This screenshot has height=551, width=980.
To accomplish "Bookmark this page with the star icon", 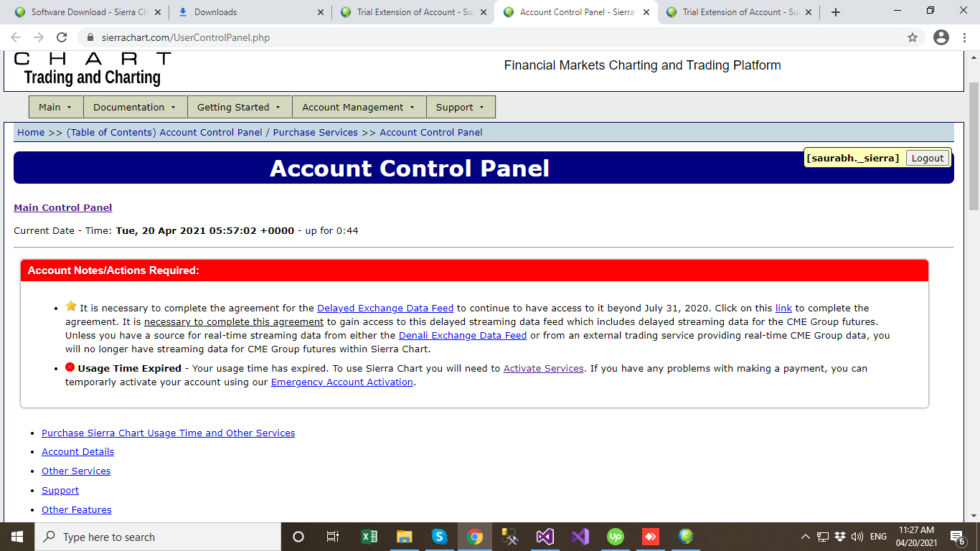I will click(x=913, y=37).
